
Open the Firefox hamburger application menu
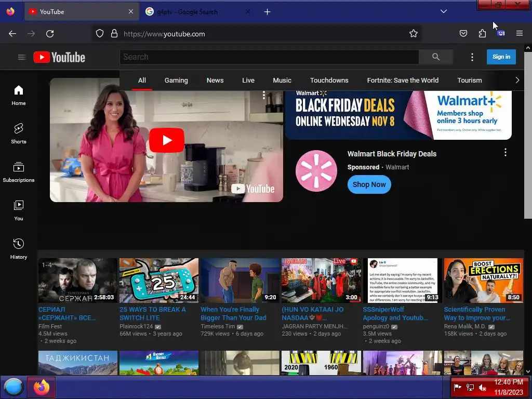(520, 34)
